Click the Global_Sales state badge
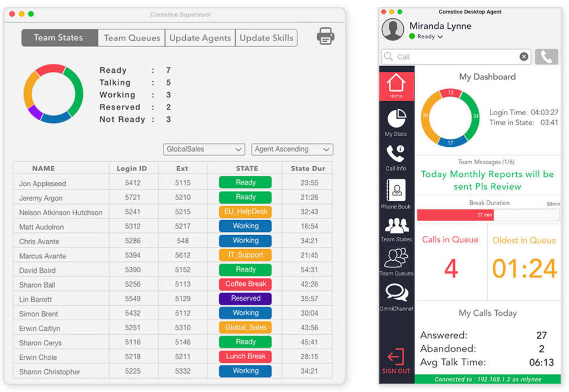Viewport: 569px width, 392px height. click(245, 328)
